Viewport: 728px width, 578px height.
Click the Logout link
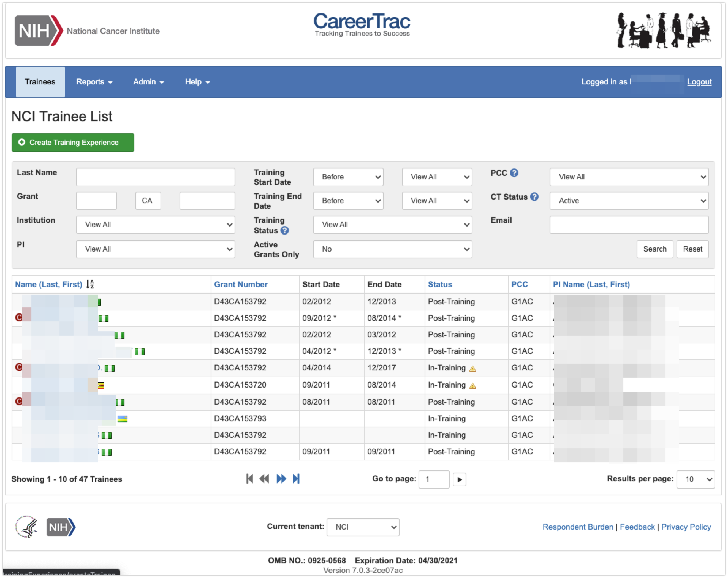point(699,82)
